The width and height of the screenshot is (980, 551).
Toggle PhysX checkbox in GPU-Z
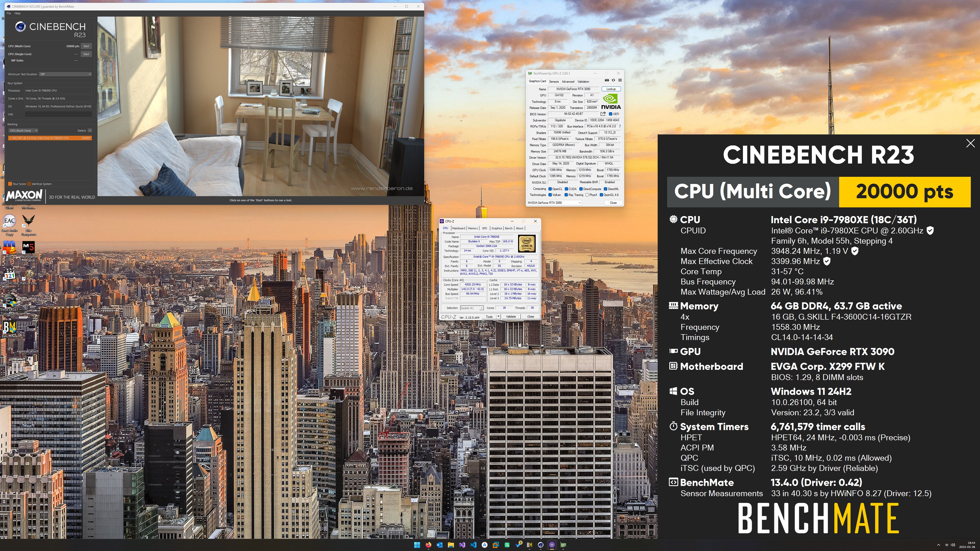point(587,195)
